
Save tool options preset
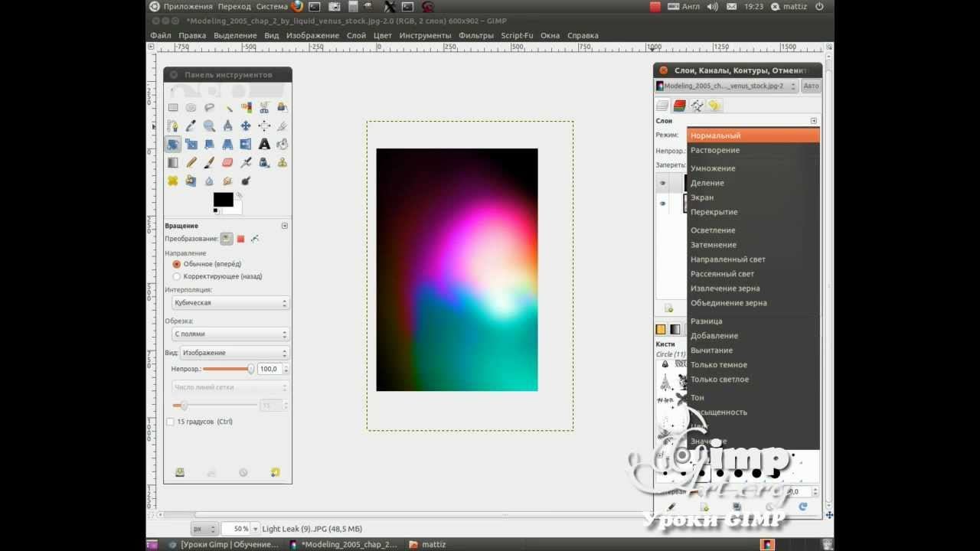pyautogui.click(x=180, y=473)
